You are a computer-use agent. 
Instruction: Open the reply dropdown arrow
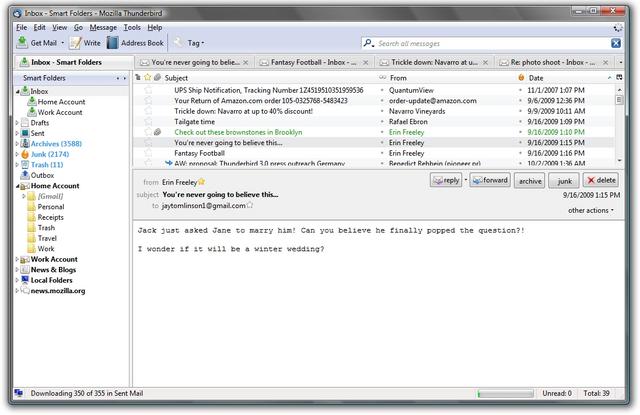[466, 180]
